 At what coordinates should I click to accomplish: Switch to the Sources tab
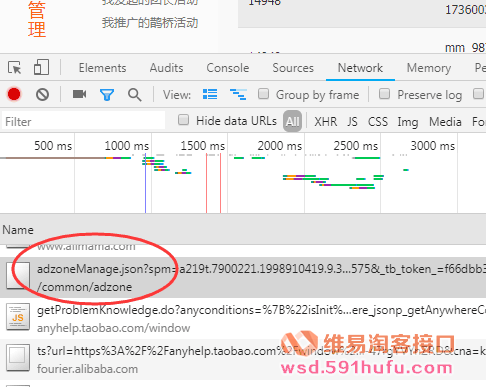[293, 68]
